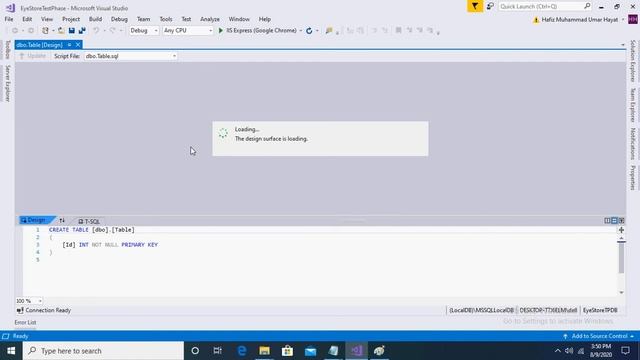Click the New Project icon

coord(45,31)
